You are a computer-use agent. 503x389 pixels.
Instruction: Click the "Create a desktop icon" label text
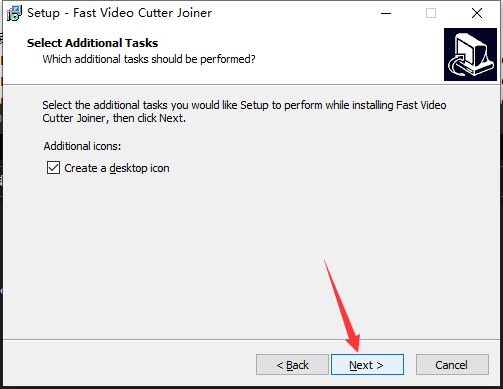pyautogui.click(x=117, y=168)
